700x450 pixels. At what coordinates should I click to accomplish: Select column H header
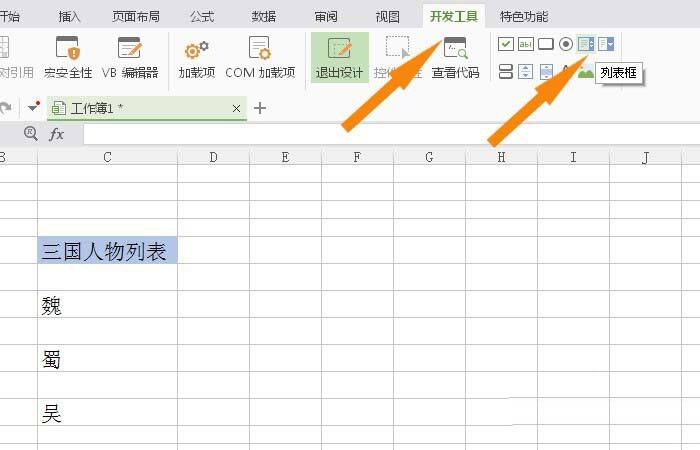click(501, 157)
